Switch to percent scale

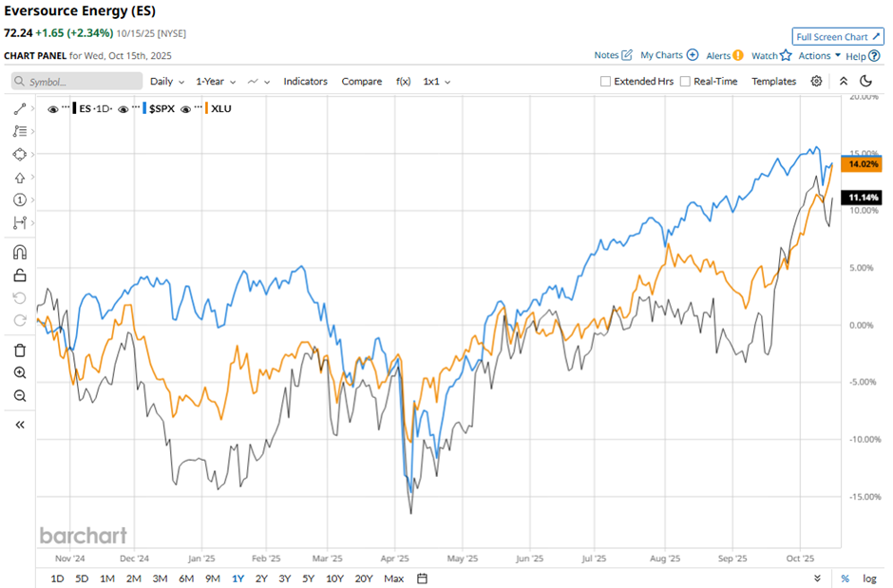pos(845,579)
